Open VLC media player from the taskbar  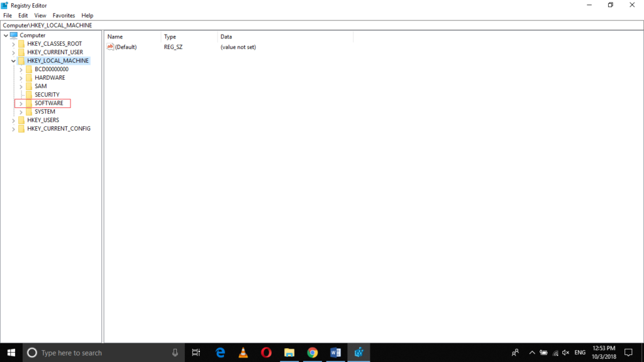pos(243,353)
